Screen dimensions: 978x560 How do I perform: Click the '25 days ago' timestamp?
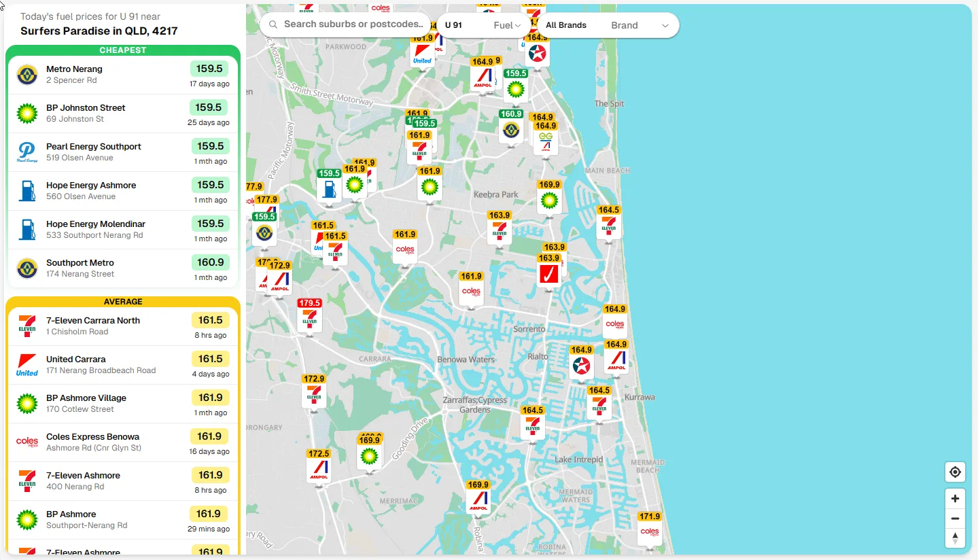[x=209, y=123]
